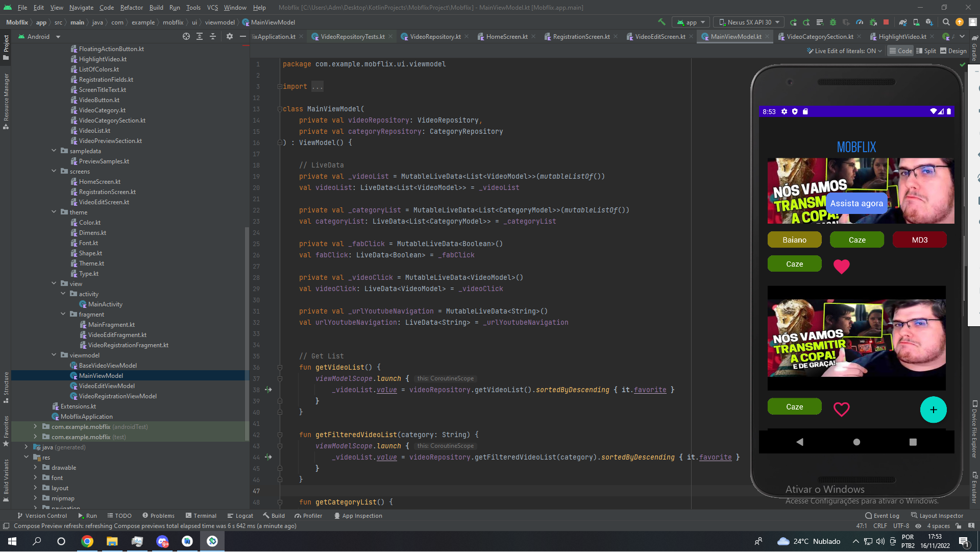Click the Rerun app icon
The width and height of the screenshot is (980, 552).
793,22
